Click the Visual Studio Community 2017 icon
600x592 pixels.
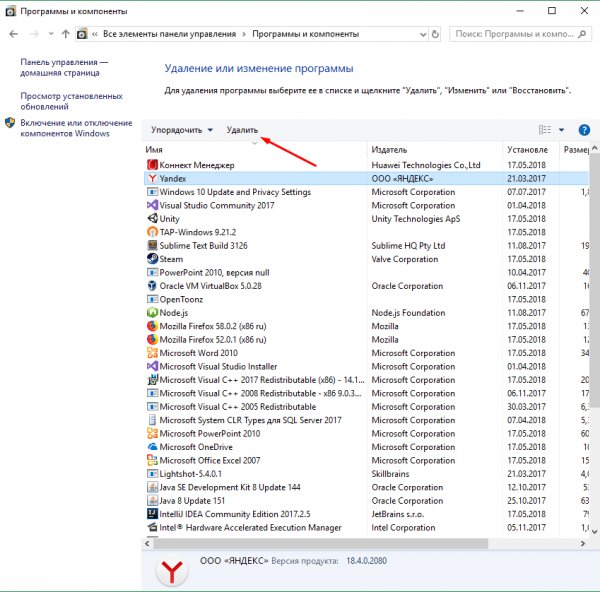[152, 205]
